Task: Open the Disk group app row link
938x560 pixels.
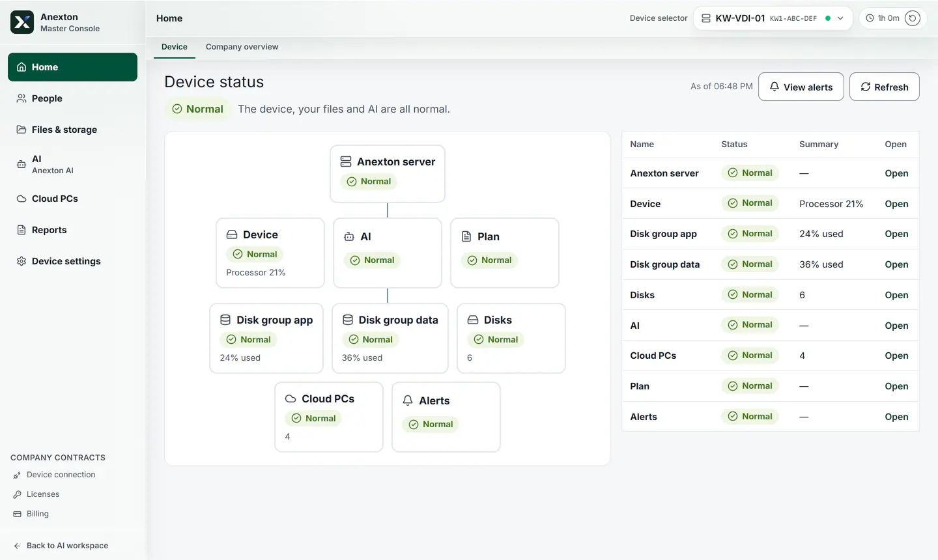Action: click(x=896, y=234)
